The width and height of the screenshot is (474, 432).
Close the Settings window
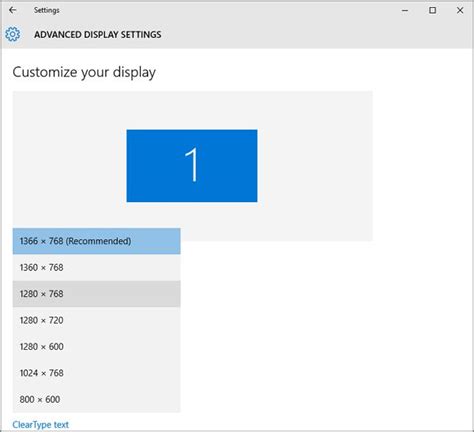pyautogui.click(x=460, y=11)
